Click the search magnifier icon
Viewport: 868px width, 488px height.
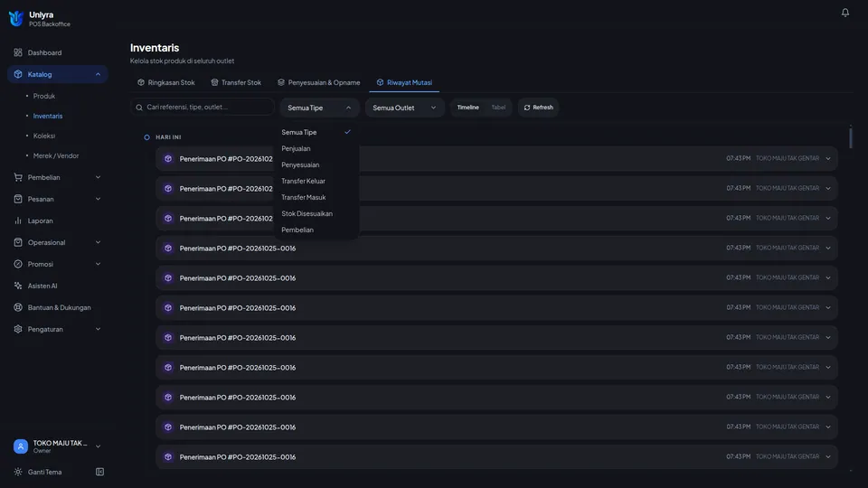point(139,108)
